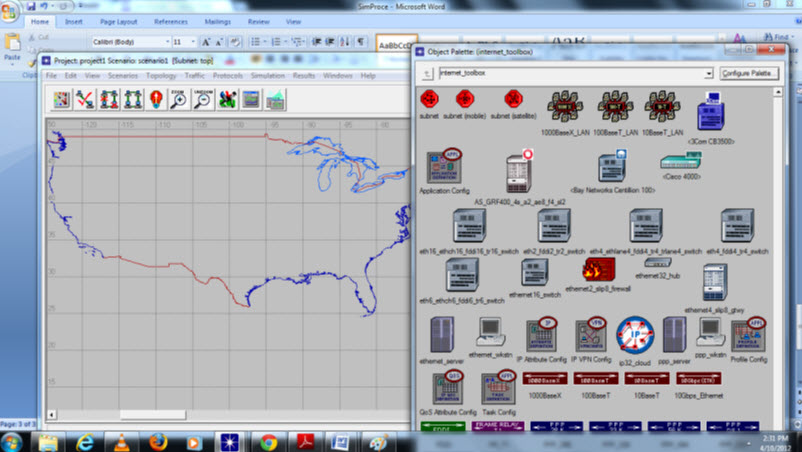This screenshot has width=802, height=452.
Task: Click the red lightbulb toolbar icon
Action: click(156, 99)
